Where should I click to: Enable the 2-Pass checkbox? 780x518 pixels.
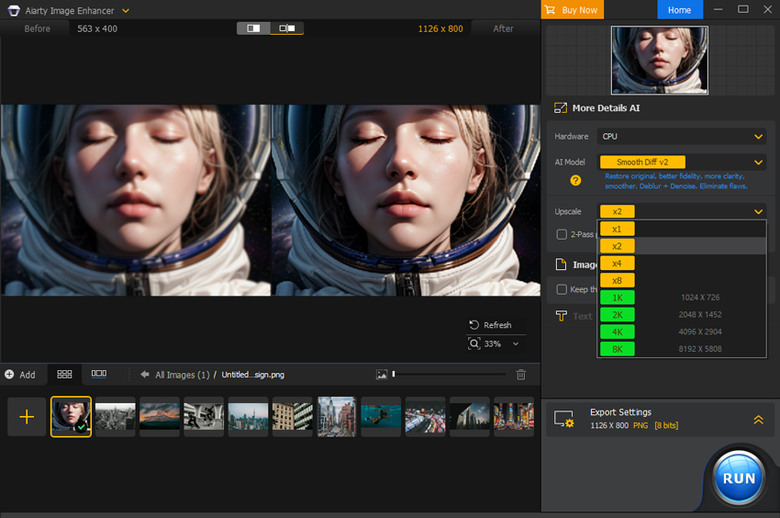[562, 234]
